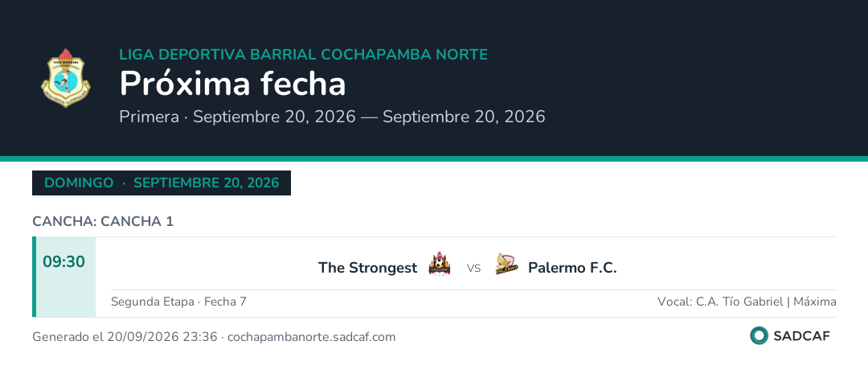Click the Cancha: Cancha 1 label
This screenshot has height=378, width=868.
coord(103,221)
